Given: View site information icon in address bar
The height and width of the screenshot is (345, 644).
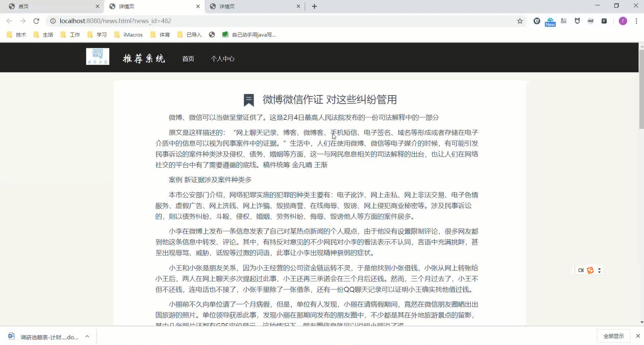Looking at the screenshot, I should [x=53, y=21].
